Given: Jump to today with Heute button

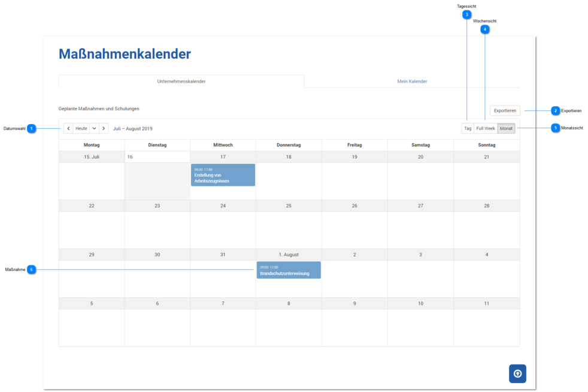Looking at the screenshot, I should tap(81, 128).
